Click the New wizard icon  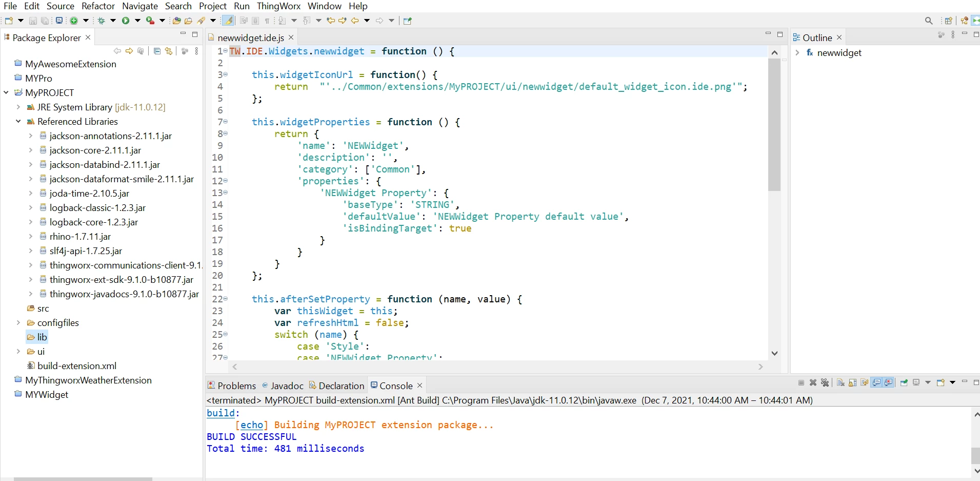point(9,21)
